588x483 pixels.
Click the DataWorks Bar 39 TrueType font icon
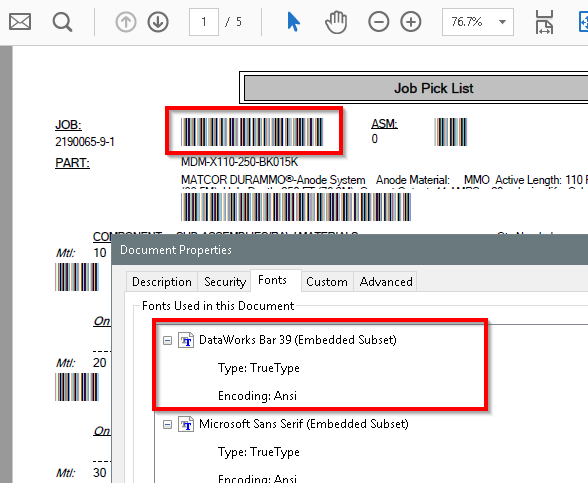(x=186, y=340)
